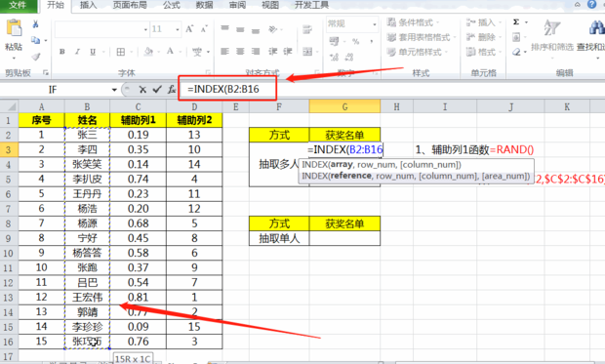Click the Merge and Center icon

pos(307,52)
